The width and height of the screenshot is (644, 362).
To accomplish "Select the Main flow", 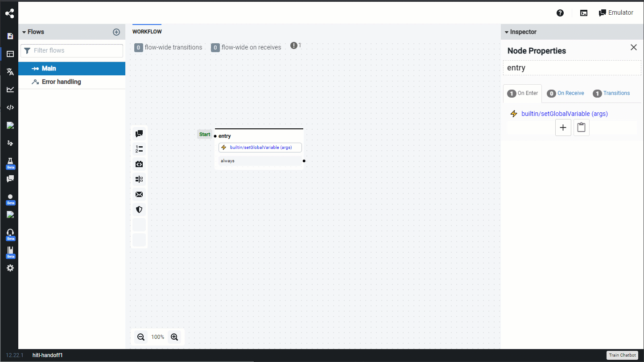I will click(x=72, y=69).
